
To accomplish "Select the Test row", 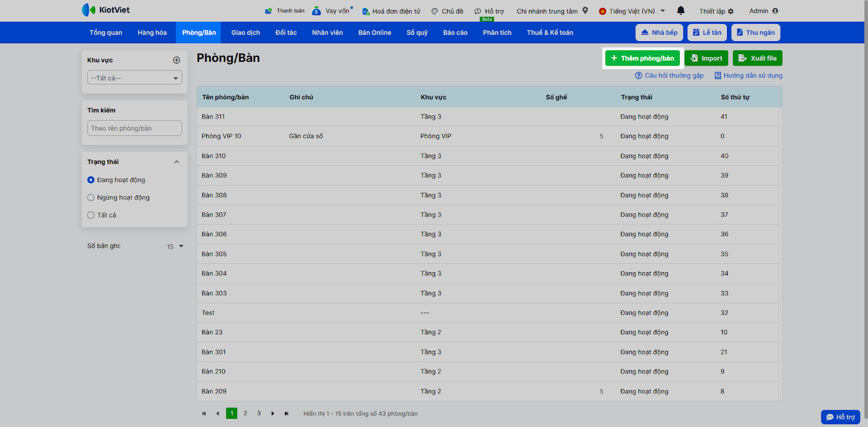I will click(x=488, y=313).
